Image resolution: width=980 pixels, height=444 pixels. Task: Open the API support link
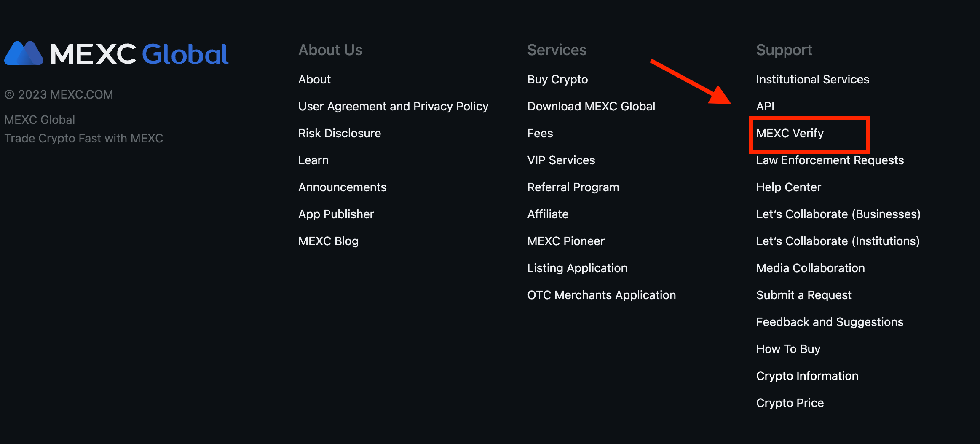point(765,107)
